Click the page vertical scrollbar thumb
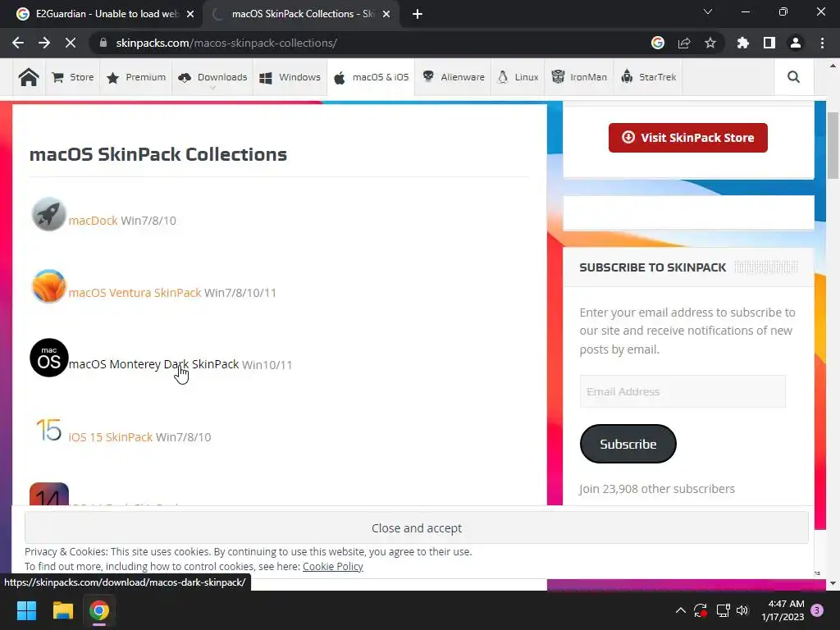 (x=833, y=146)
